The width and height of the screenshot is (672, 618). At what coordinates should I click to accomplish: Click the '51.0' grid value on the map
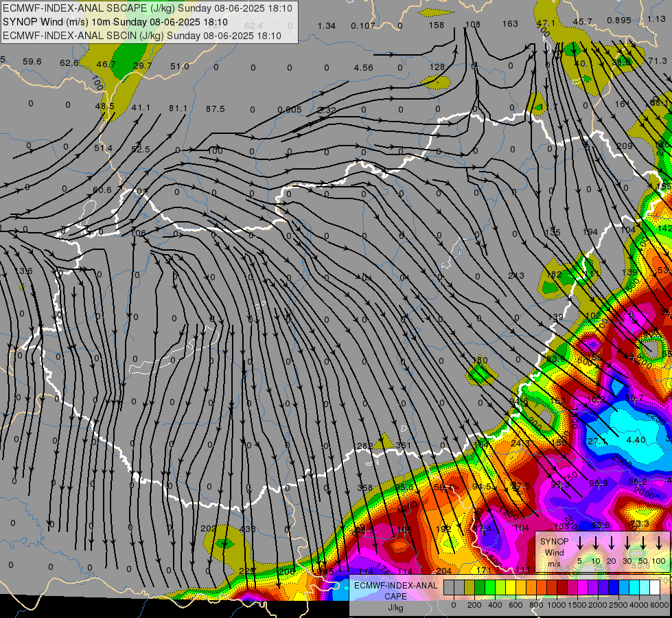[180, 66]
